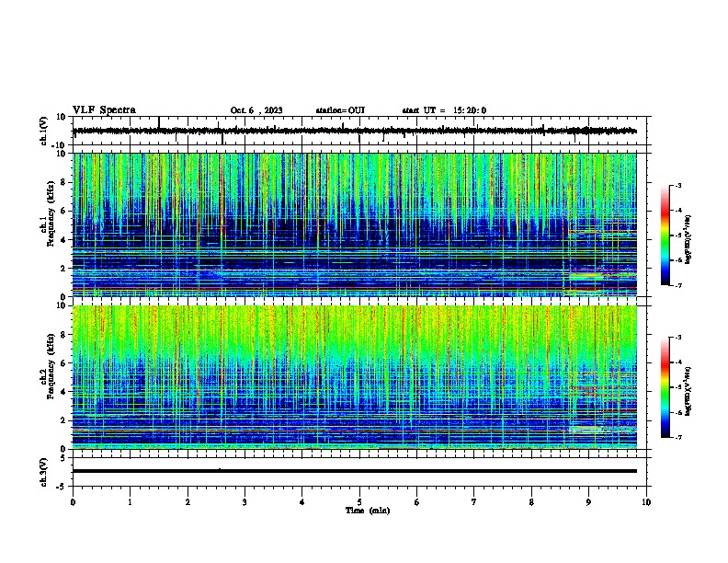Click the "ch.3(V)" axis label

[44, 472]
